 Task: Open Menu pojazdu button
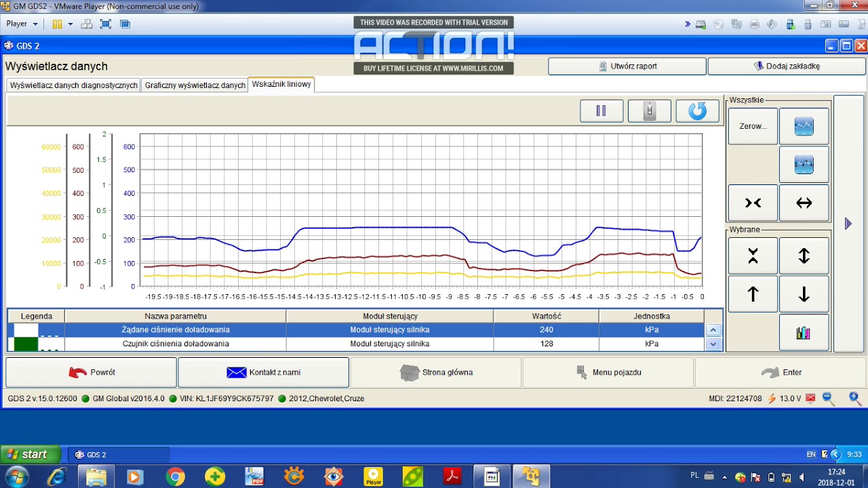pyautogui.click(x=608, y=372)
